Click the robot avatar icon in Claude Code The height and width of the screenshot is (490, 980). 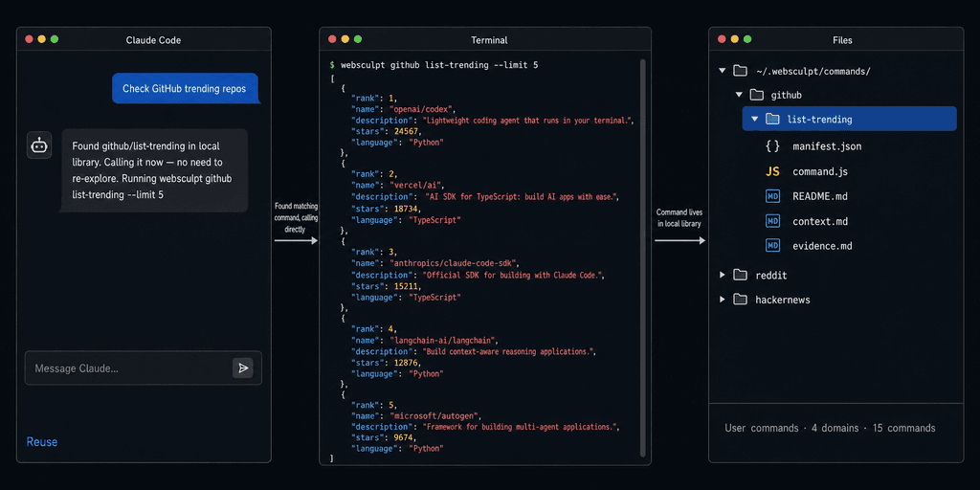coord(39,145)
